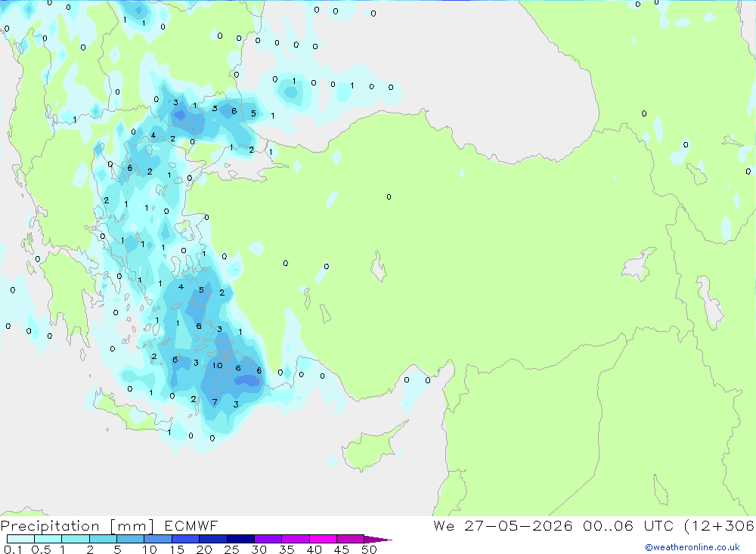Select the 2–5 mm legend color swatch

pos(103,539)
